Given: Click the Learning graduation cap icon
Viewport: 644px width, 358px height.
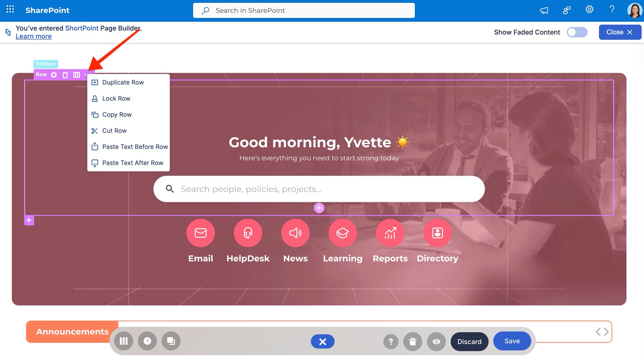Looking at the screenshot, I should click(343, 233).
